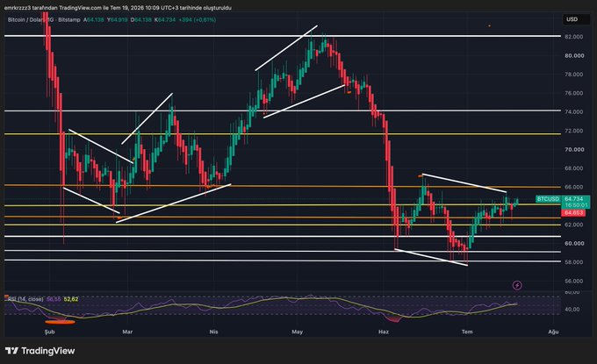Click the 72.000 price axis label

coord(574,131)
